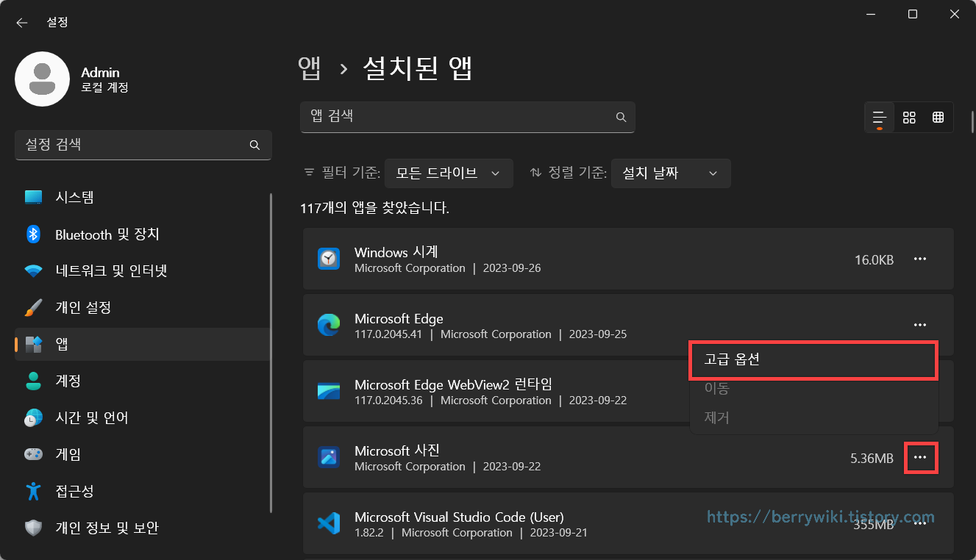976x560 pixels.
Task: Switch apps to grid view
Action: (909, 117)
